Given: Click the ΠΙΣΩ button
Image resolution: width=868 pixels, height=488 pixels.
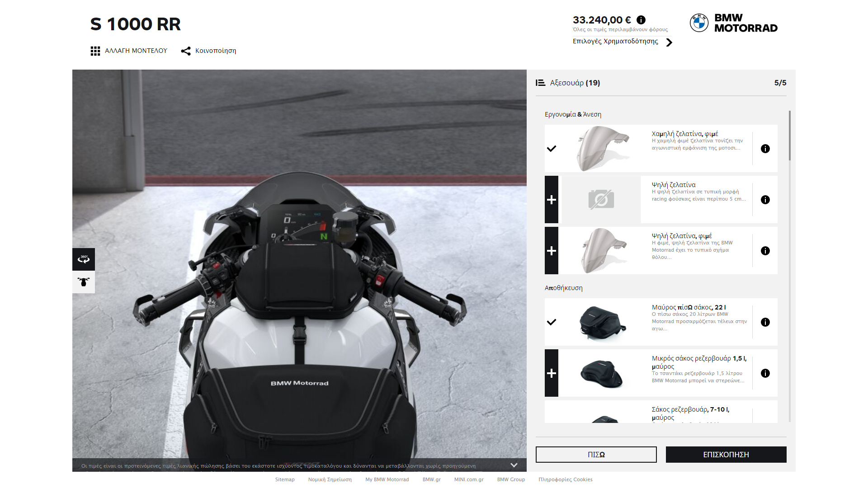Looking at the screenshot, I should [596, 455].
